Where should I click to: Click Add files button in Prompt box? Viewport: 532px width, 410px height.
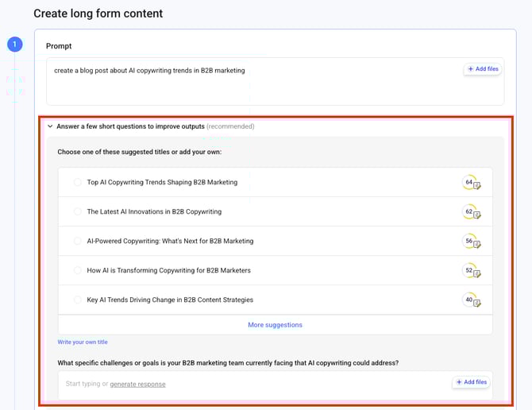click(x=482, y=69)
